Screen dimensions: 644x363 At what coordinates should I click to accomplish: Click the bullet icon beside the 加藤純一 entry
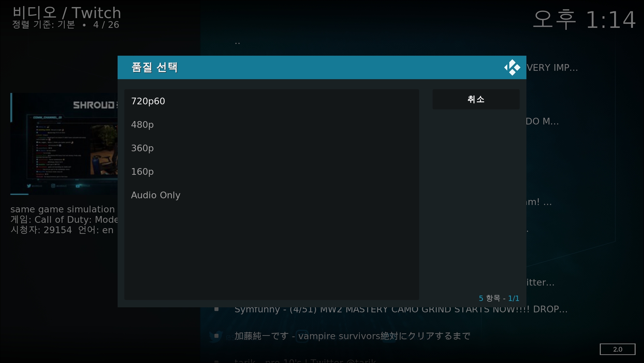[216, 336]
